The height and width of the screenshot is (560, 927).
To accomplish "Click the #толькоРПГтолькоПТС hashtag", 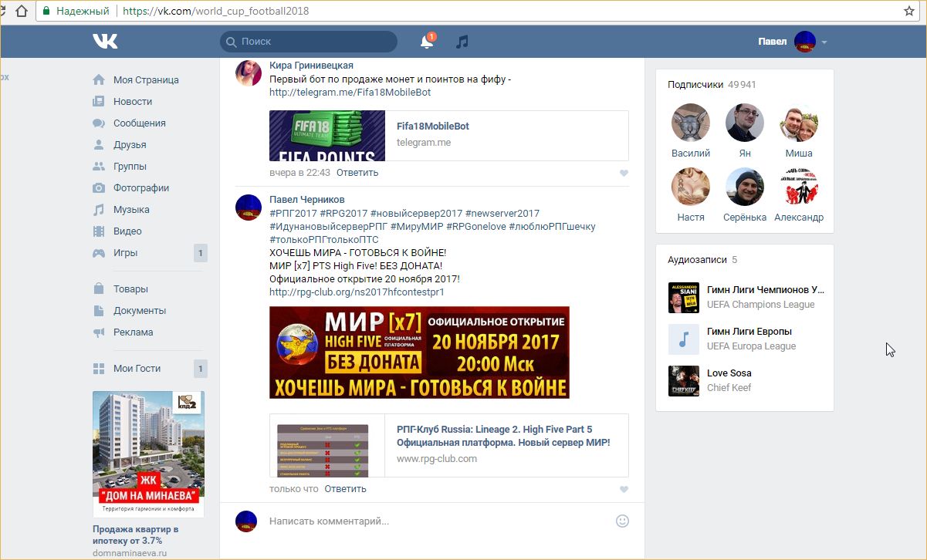I will [x=324, y=240].
